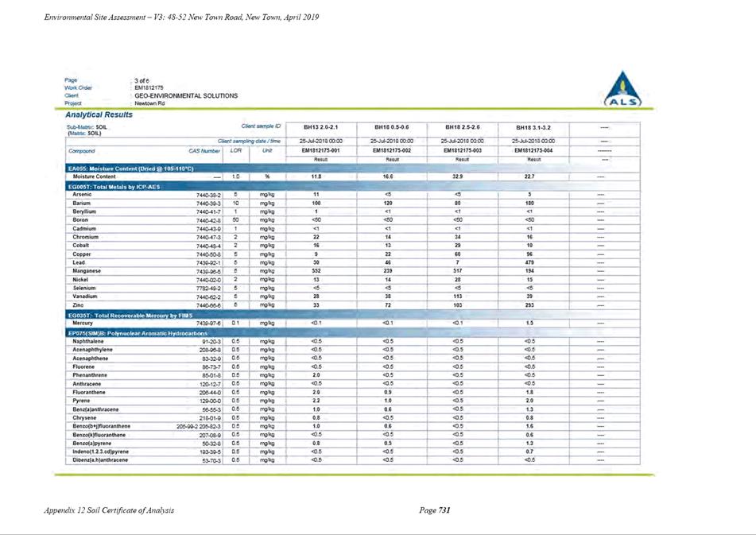Click the BH18 0.5-0.6 sample column header

pyautogui.click(x=391, y=127)
